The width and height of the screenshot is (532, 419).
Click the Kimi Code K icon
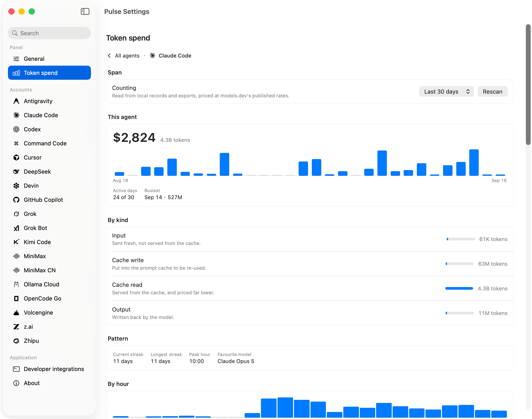[x=16, y=242]
